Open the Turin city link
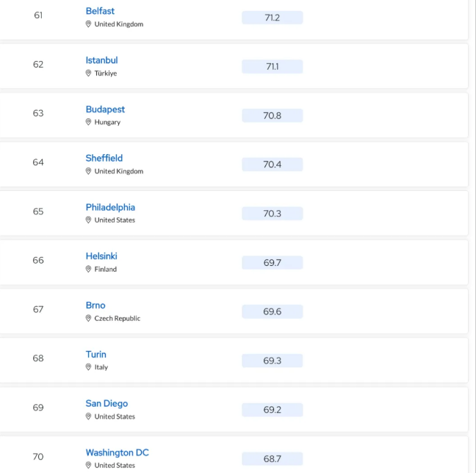The width and height of the screenshot is (476, 473). [96, 355]
